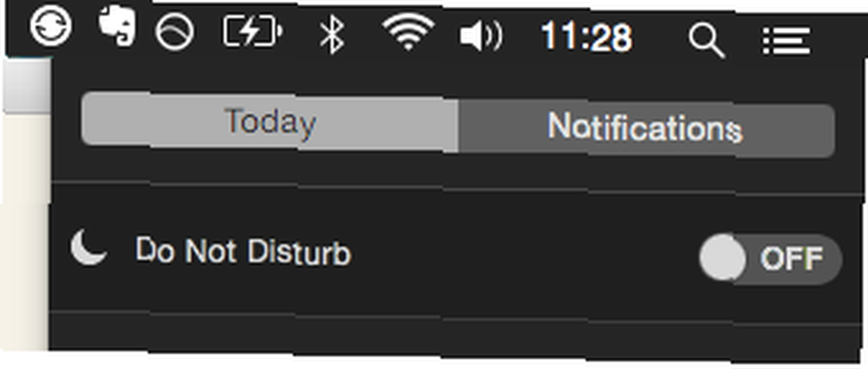This screenshot has width=868, height=369.
Task: Click the Do Not Disturb text label
Action: pyautogui.click(x=243, y=252)
